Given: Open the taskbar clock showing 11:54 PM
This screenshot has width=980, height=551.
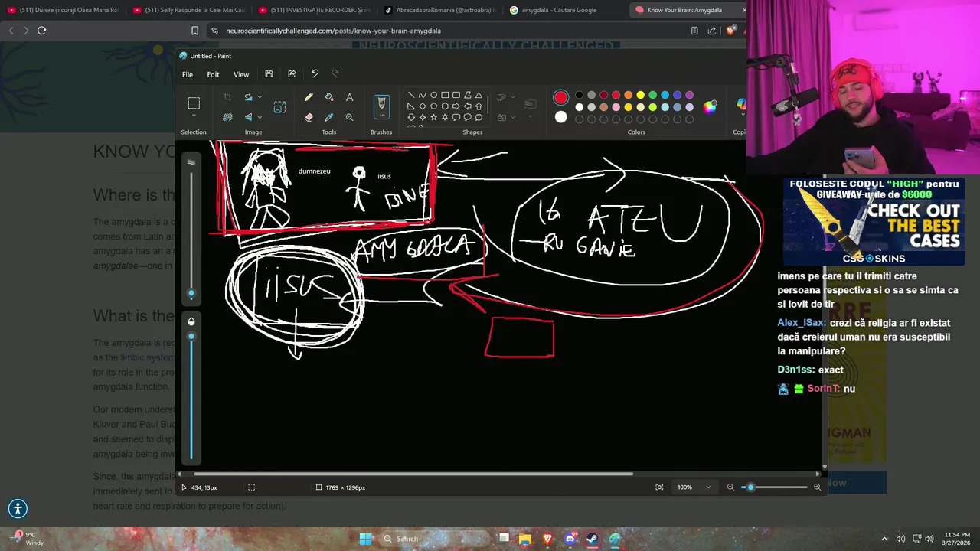Looking at the screenshot, I should [957, 539].
